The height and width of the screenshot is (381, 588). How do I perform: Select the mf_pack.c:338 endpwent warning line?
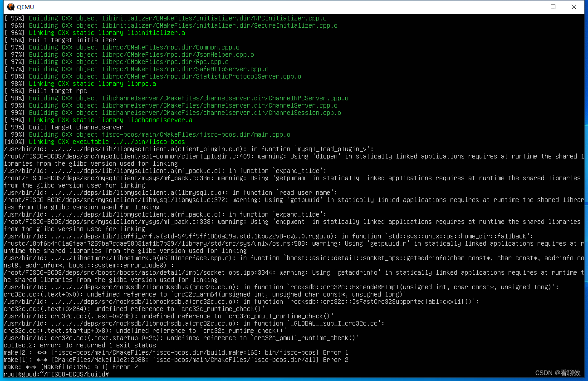click(292, 225)
